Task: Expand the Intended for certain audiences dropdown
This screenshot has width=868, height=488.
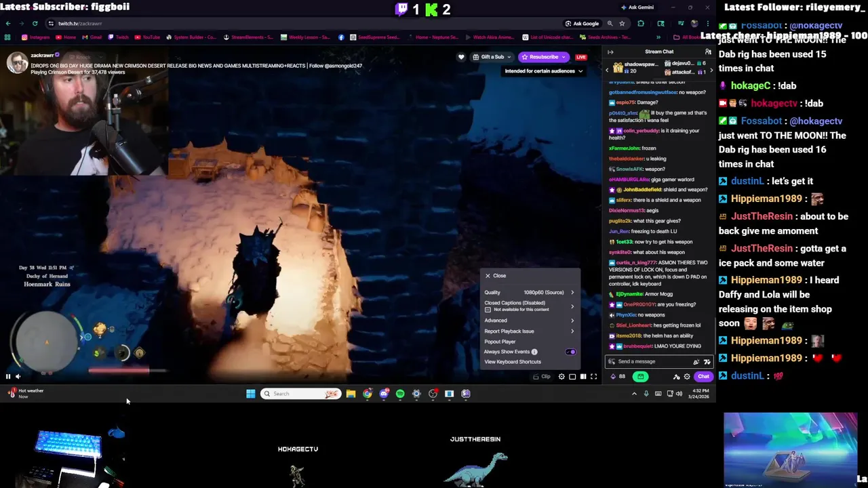Action: pos(544,70)
